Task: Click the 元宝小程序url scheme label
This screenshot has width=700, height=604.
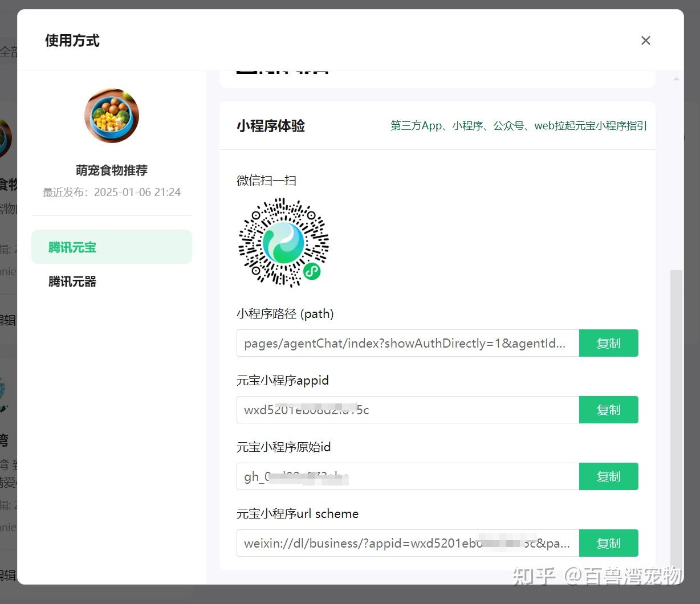Action: (298, 513)
